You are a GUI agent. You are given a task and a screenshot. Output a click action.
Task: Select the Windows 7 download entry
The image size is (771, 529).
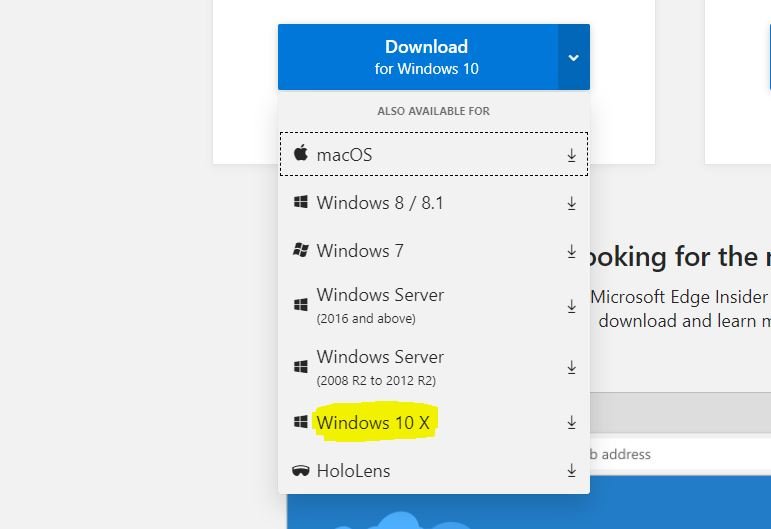click(x=359, y=251)
